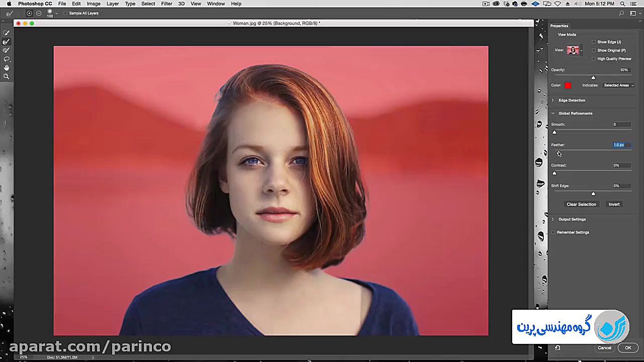Choose the Lasso tool in toolbar

[7, 59]
